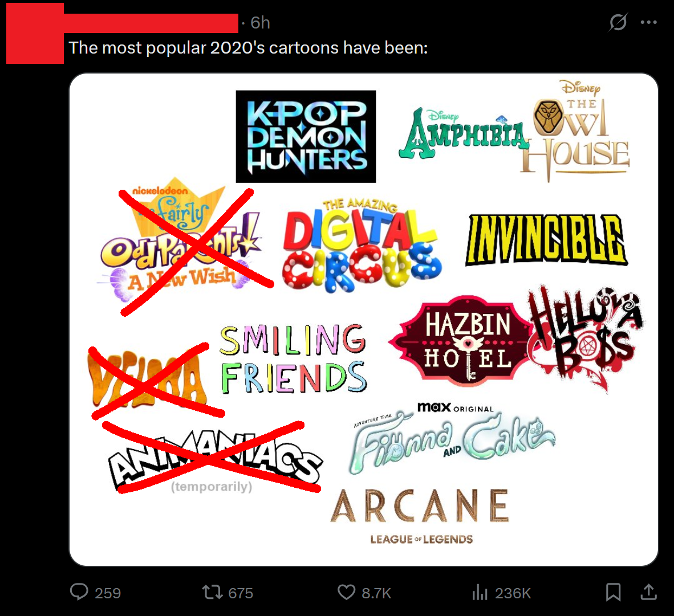This screenshot has width=674, height=616.
Task: Click the redacted red profile avatar
Action: click(35, 34)
